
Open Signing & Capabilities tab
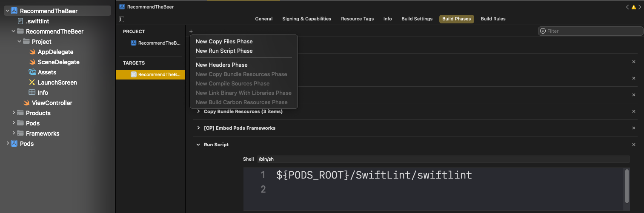pyautogui.click(x=306, y=19)
